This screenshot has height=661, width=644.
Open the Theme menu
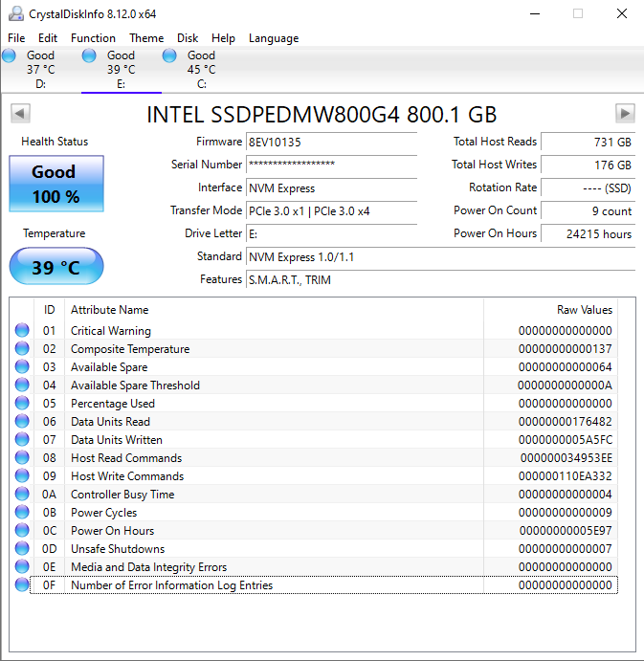click(146, 38)
